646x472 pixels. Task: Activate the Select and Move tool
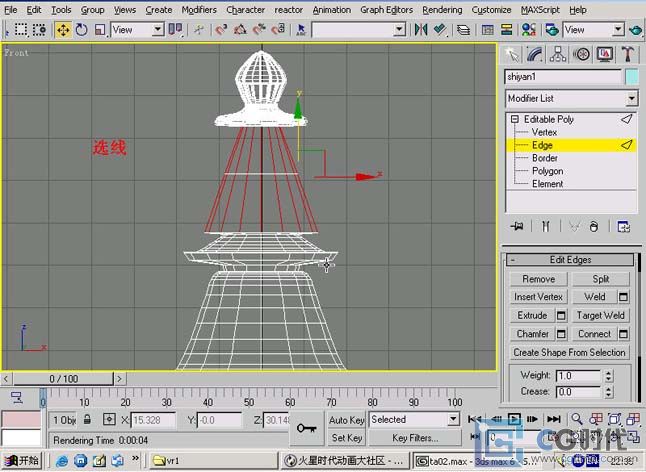tap(63, 30)
